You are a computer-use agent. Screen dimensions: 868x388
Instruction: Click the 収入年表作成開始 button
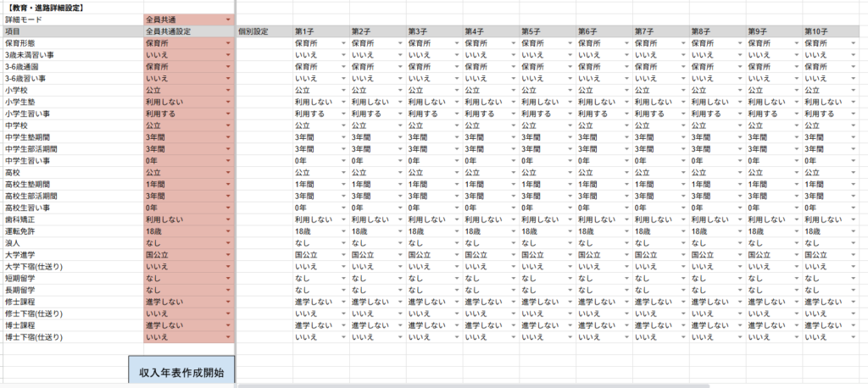pyautogui.click(x=181, y=372)
